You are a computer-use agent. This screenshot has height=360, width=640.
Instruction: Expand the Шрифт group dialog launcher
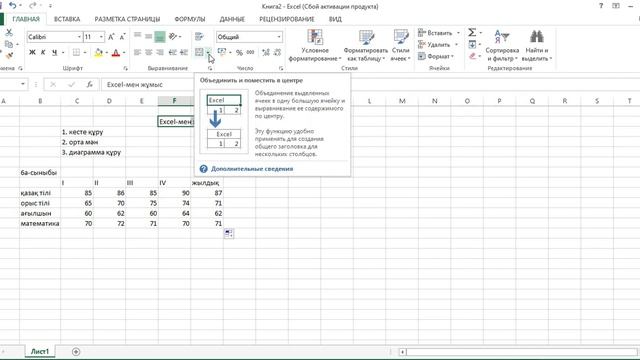pos(126,68)
